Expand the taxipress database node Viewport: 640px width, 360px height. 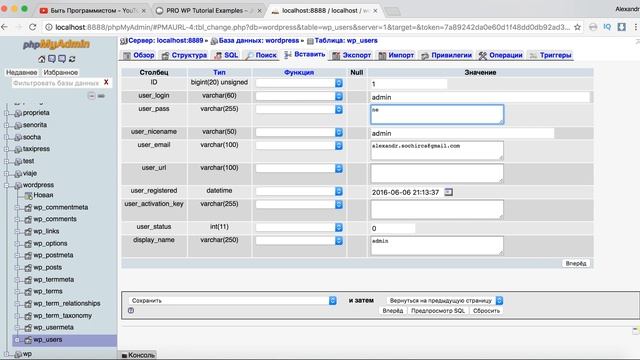[7, 149]
